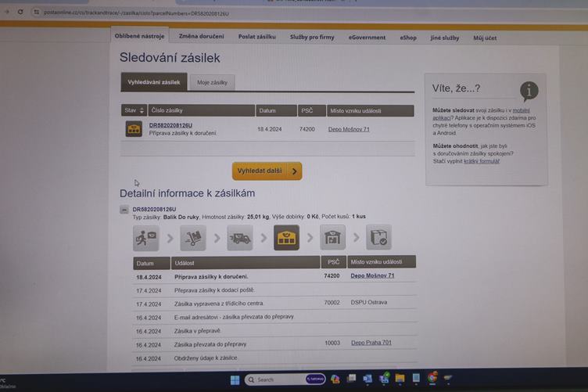Collapse the DR5820208126U details with minus button
The height and width of the screenshot is (392, 588).
[124, 210]
